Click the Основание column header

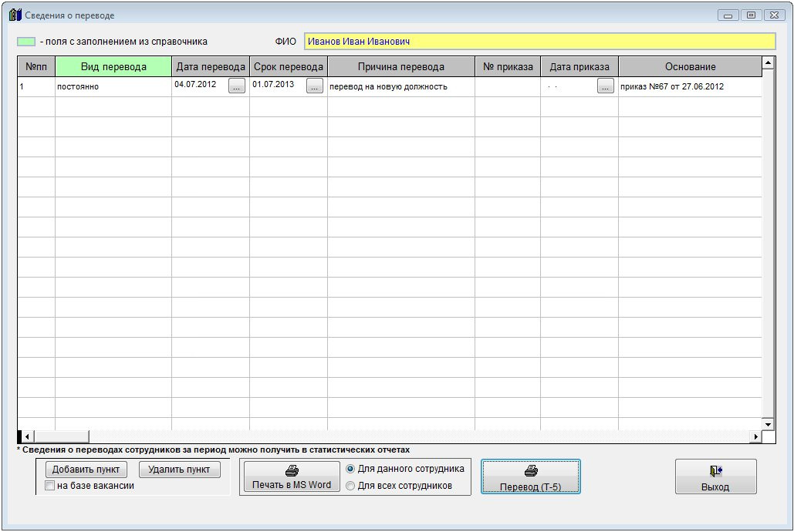coord(690,67)
